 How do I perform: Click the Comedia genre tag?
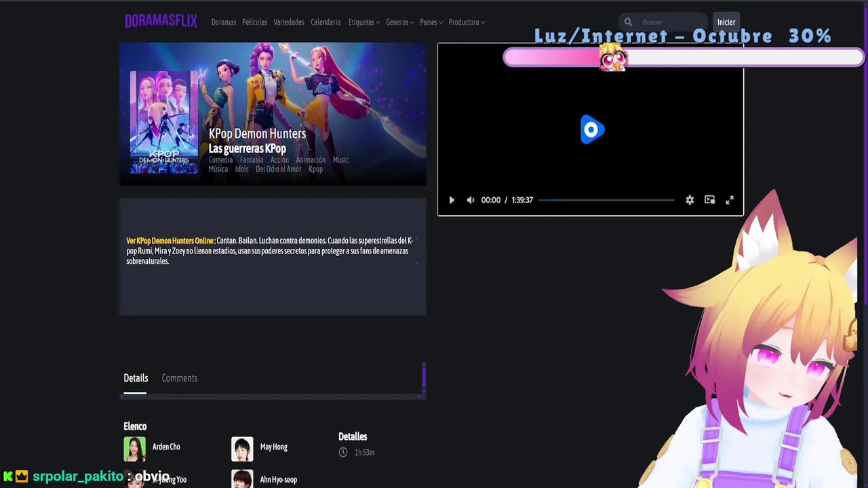pyautogui.click(x=220, y=160)
